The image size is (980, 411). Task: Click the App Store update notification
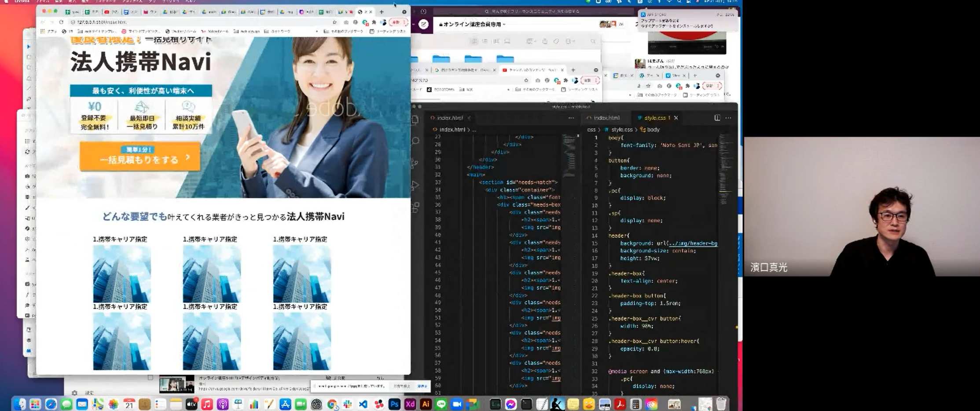[687, 20]
